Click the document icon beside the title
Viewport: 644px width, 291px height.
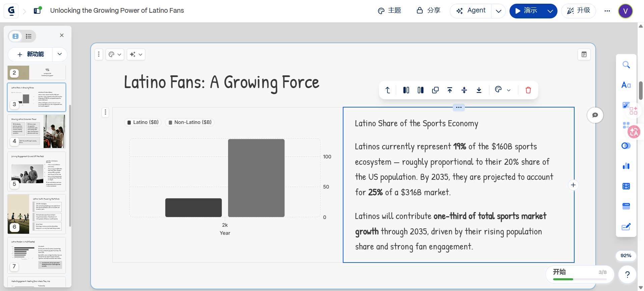pos(38,10)
